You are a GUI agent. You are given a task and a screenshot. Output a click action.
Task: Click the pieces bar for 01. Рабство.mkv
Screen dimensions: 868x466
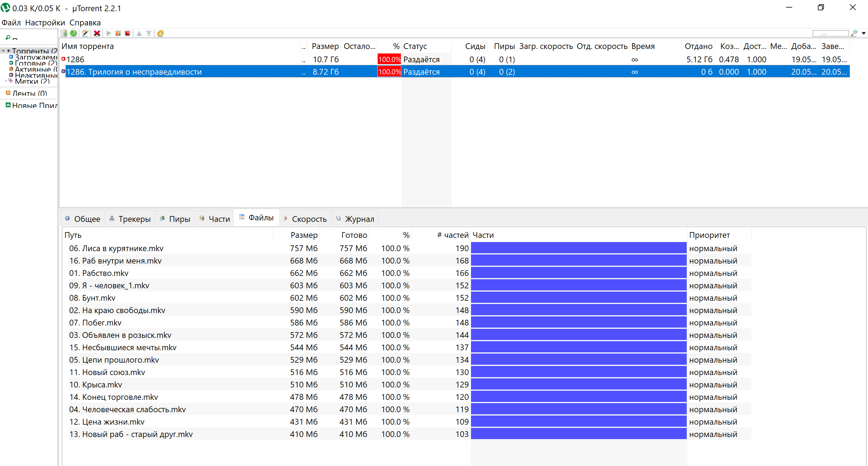point(578,273)
